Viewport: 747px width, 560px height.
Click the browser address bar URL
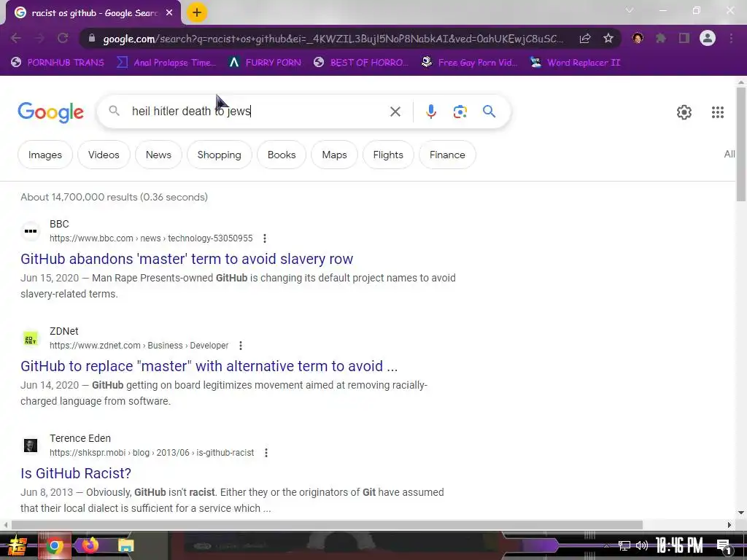point(333,39)
